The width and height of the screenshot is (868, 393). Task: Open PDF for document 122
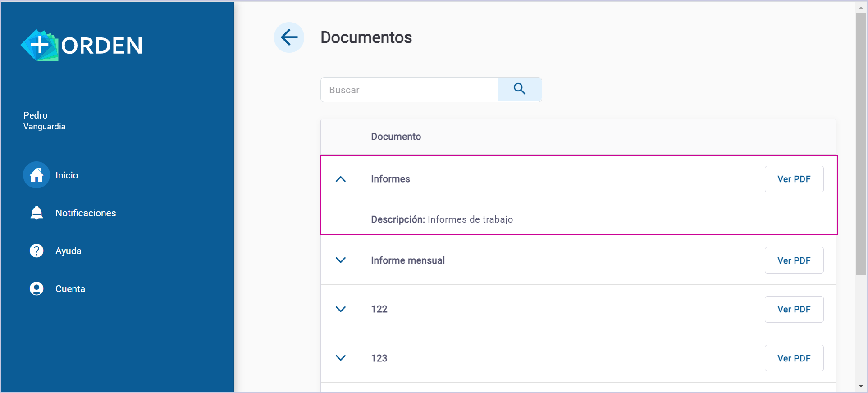[x=794, y=309]
